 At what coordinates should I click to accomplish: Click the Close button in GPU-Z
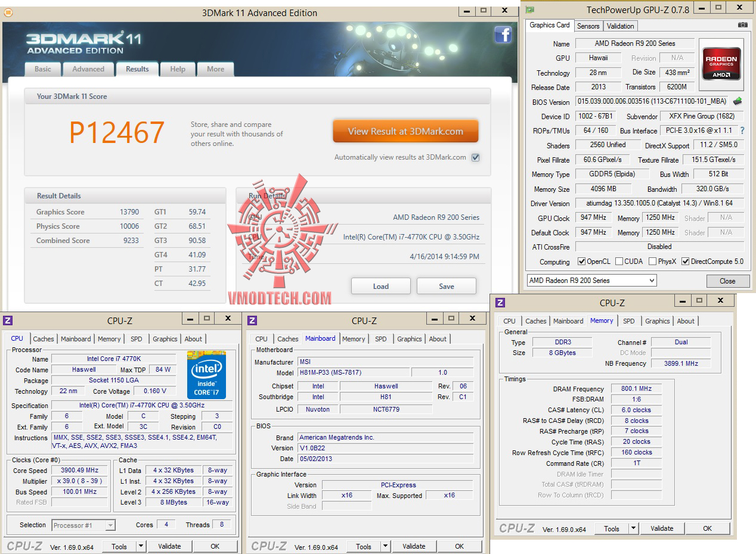pos(727,281)
